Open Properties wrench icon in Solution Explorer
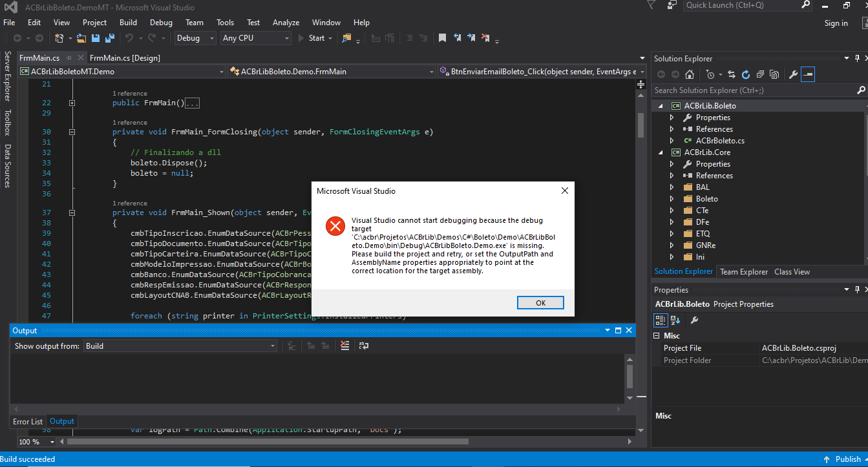Viewport: 868px width, 467px height. [x=794, y=74]
